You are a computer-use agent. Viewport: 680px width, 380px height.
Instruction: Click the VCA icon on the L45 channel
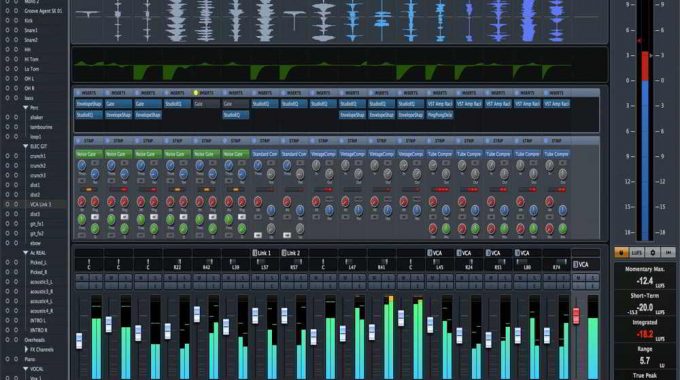pyautogui.click(x=430, y=253)
